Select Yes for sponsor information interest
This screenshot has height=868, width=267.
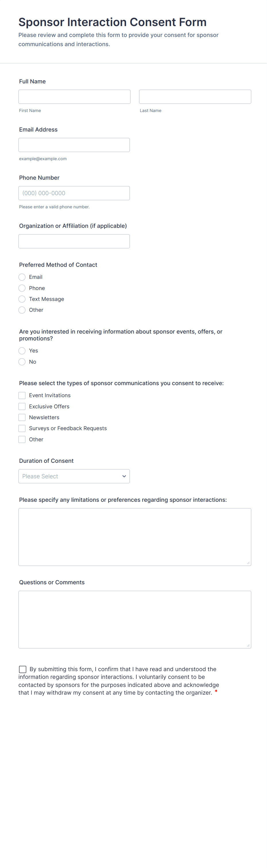[x=22, y=351]
